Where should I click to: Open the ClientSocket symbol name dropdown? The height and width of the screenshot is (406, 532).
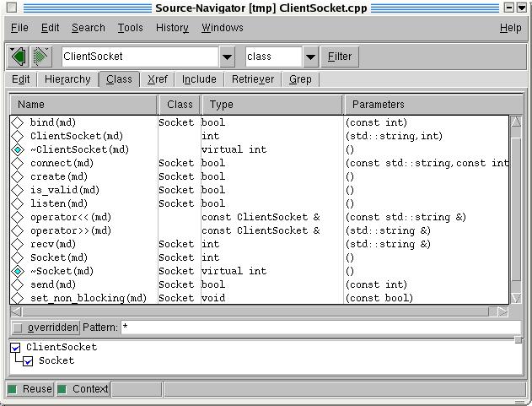point(227,57)
